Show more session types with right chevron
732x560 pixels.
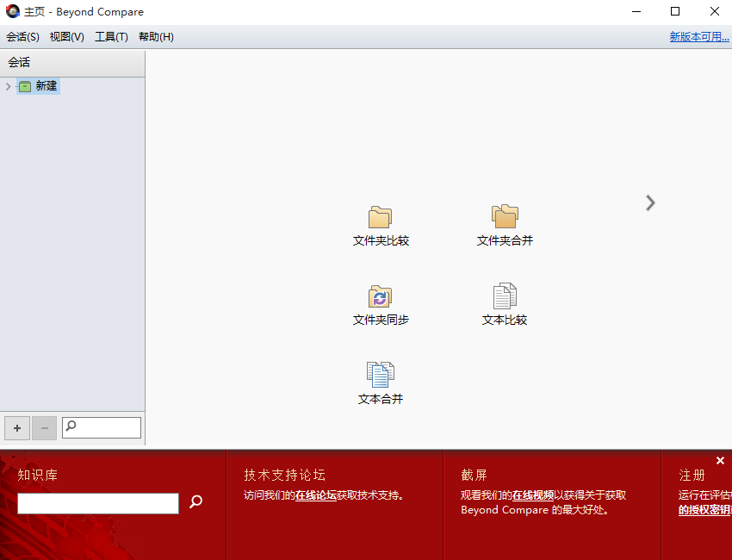pyautogui.click(x=650, y=202)
